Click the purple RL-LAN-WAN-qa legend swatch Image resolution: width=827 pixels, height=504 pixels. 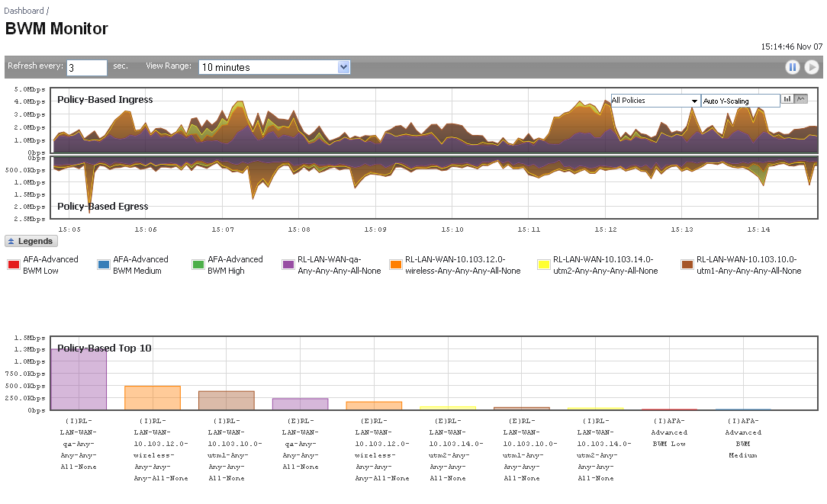point(288,265)
